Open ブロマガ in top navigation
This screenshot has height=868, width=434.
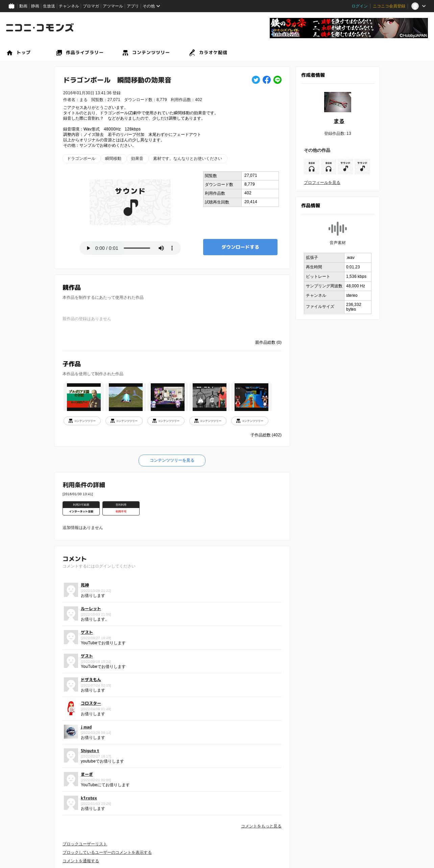[x=91, y=6]
